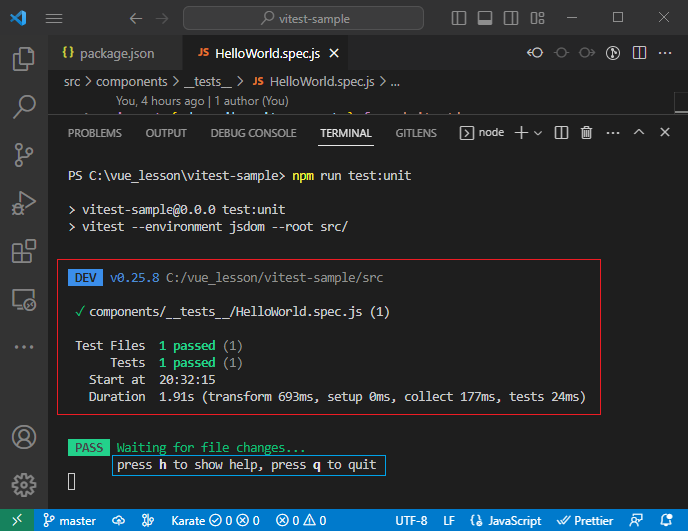Switch to the DEBUG CONSOLE tab
688x531 pixels.
pos(254,133)
